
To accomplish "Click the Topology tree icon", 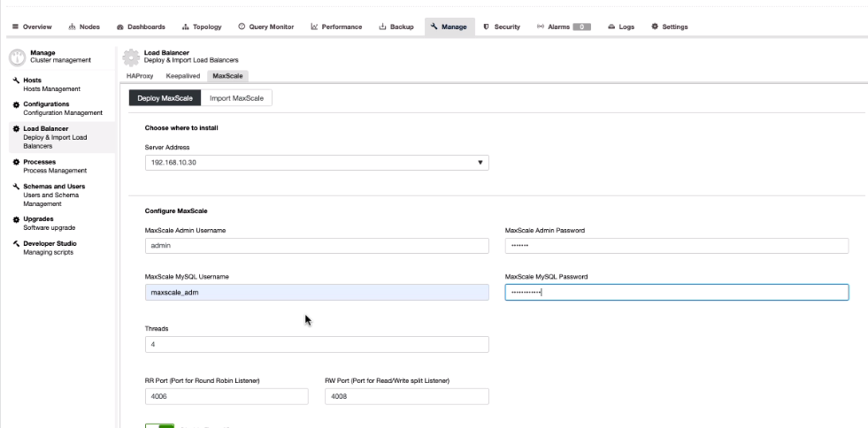I will click(x=186, y=27).
